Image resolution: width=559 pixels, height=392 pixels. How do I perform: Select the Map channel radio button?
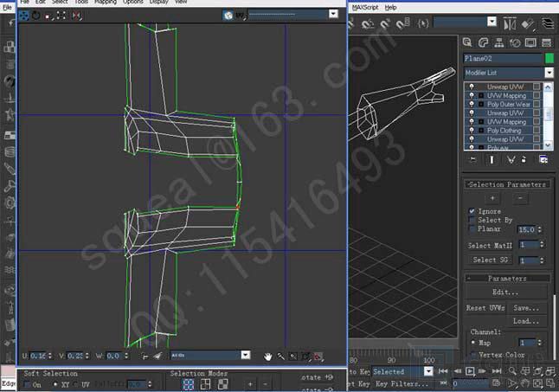473,343
